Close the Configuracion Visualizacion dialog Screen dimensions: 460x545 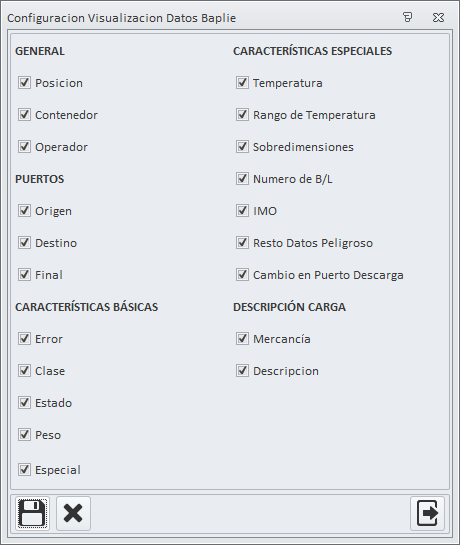(438, 17)
